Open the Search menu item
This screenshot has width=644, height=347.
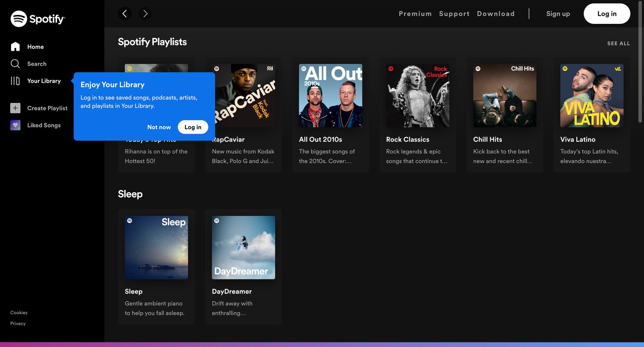37,64
